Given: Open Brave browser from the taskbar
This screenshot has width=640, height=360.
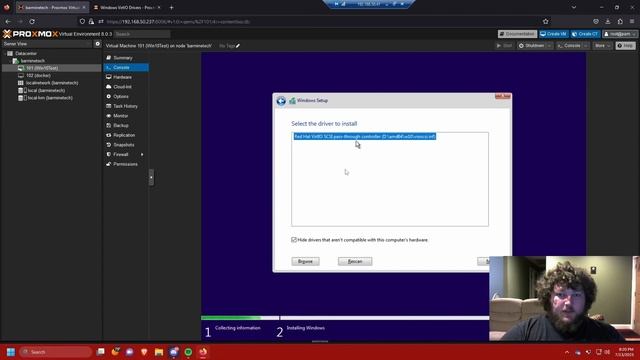Looking at the screenshot, I should coord(144,352).
